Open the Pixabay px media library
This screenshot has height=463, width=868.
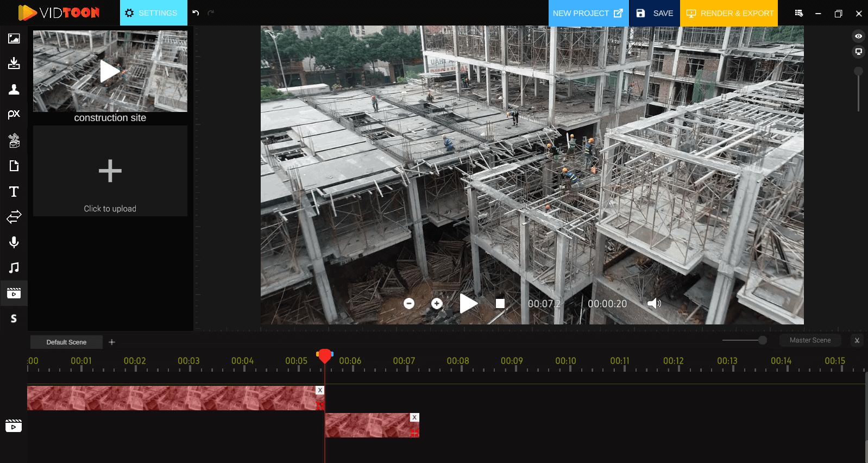(14, 114)
